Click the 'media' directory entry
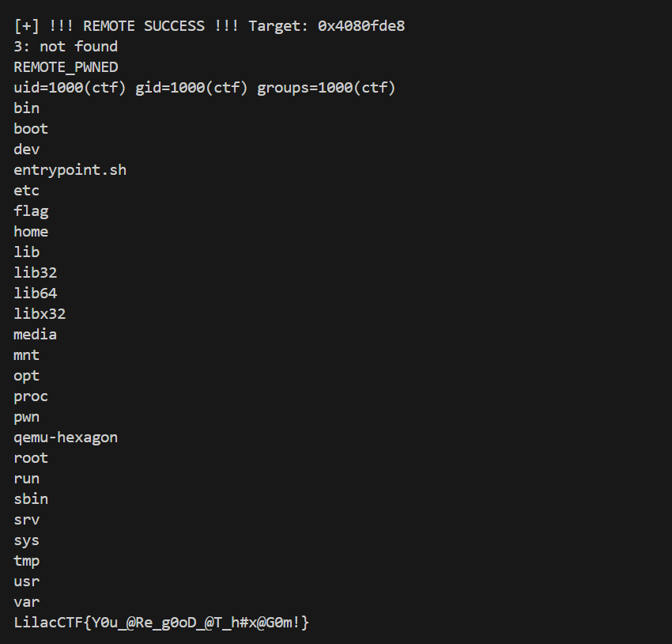The width and height of the screenshot is (672, 644). click(x=35, y=335)
